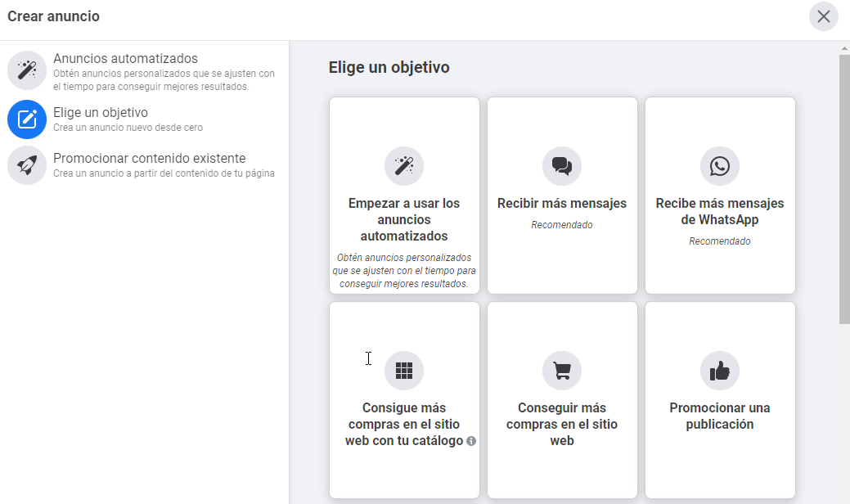
Task: Click the catalog grid icon on the catálogo card
Action: click(404, 371)
